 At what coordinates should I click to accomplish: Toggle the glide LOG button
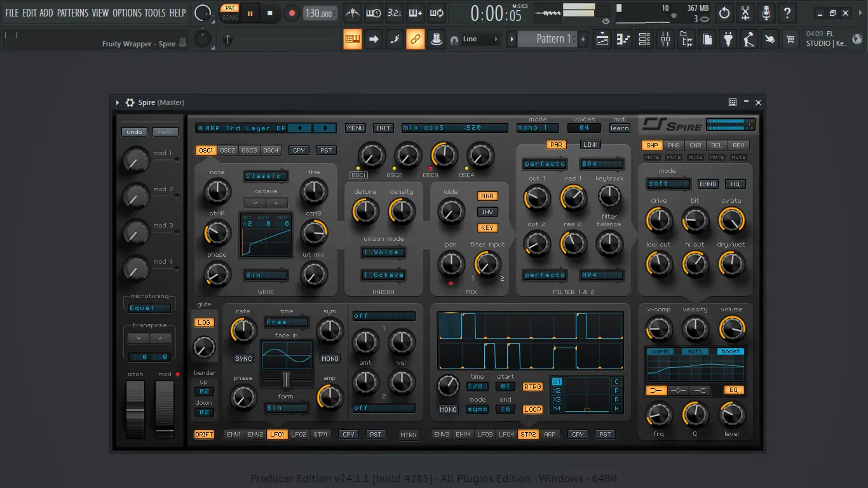[x=204, y=323]
